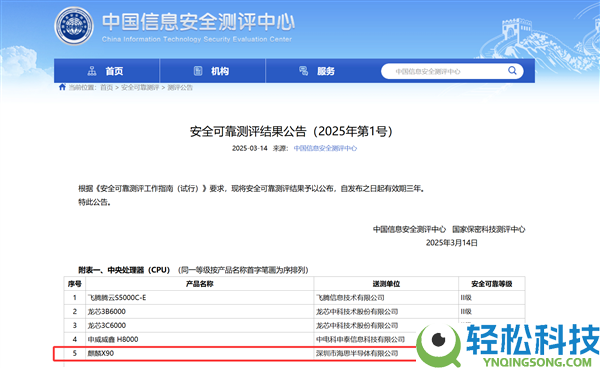600x368 pixels.
Task: Click the 国家保密科技测评中心 signature text
Action: point(489,229)
